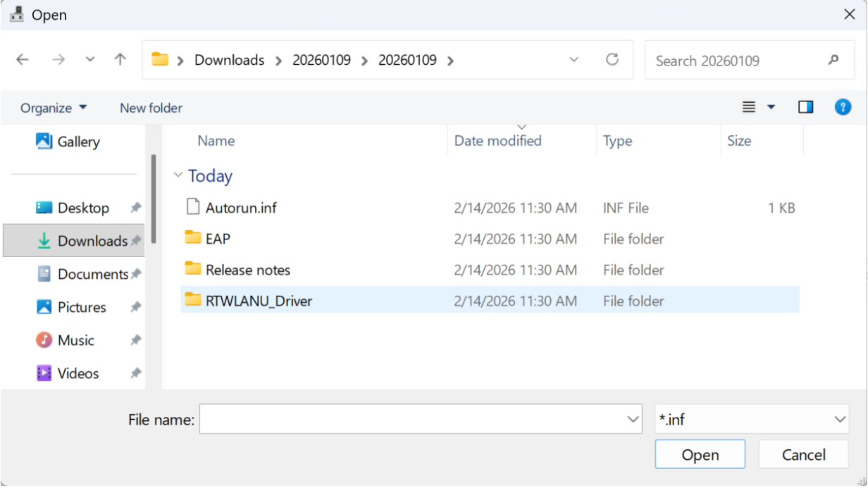Click the view layout icon
Viewport: 868px width, 488px height.
click(x=749, y=107)
